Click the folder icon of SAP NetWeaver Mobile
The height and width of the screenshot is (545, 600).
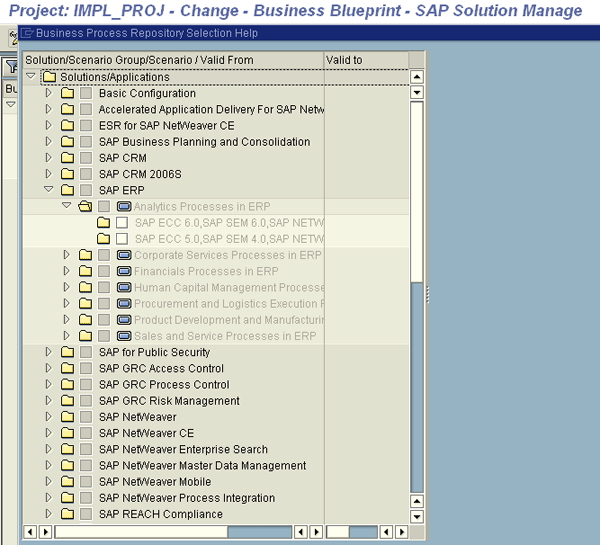pyautogui.click(x=67, y=481)
